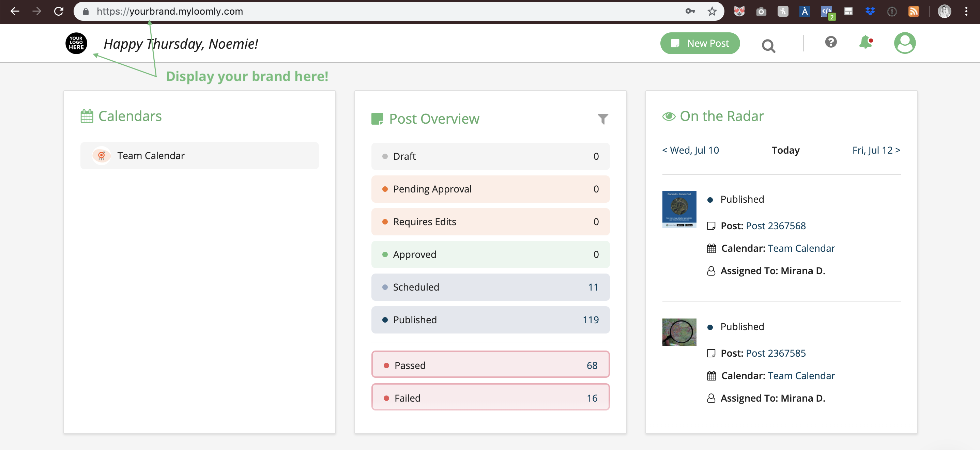This screenshot has width=980, height=450.
Task: Open the RSS feed extension
Action: 914,11
